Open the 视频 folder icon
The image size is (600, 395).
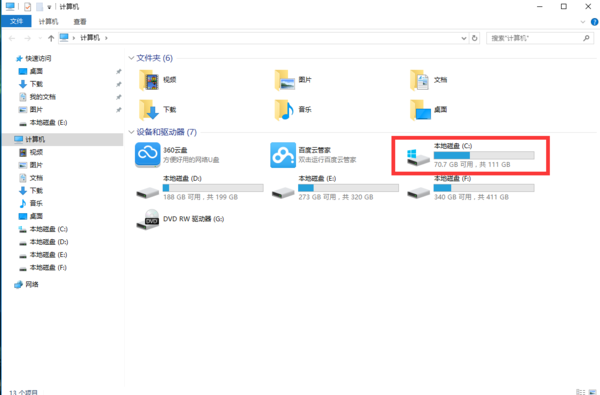[149, 80]
